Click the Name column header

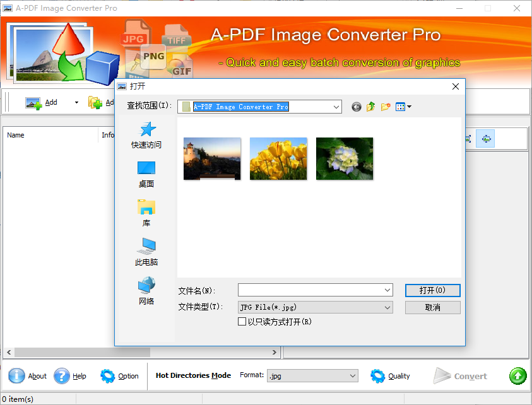pyautogui.click(x=50, y=135)
